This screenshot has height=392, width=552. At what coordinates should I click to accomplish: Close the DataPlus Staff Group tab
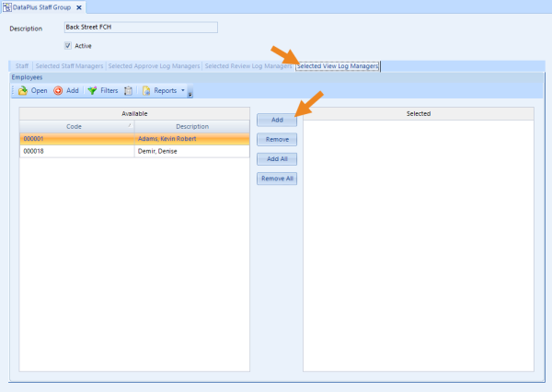coord(79,7)
